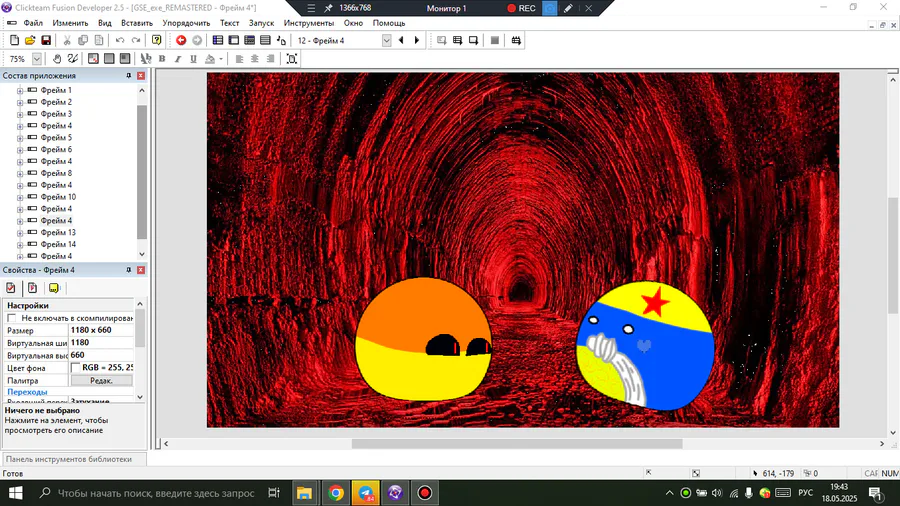The height and width of the screenshot is (506, 900).
Task: Click the zoom-to-fit frame icon
Action: pyautogui.click(x=292, y=59)
